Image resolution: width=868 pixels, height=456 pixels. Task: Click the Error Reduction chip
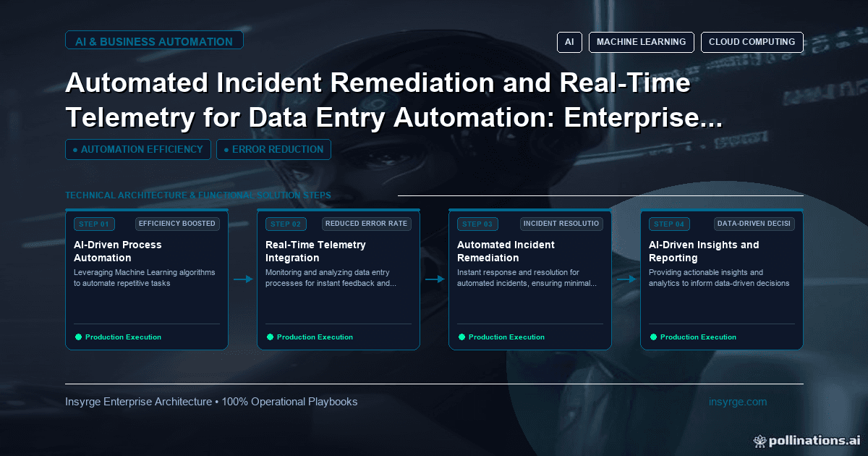coord(273,150)
